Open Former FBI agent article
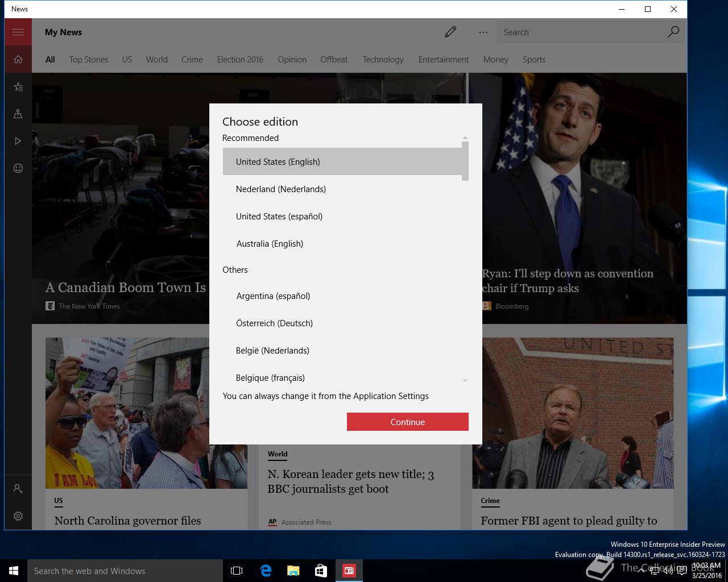Image resolution: width=728 pixels, height=582 pixels. (569, 521)
